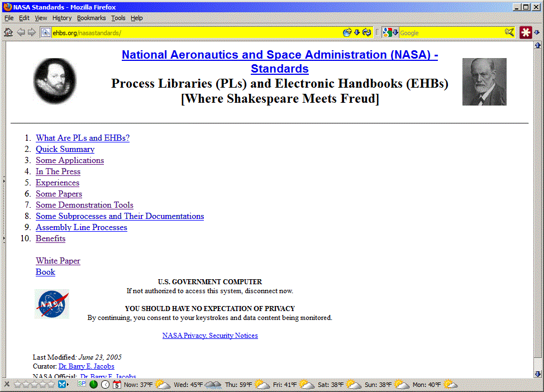This screenshot has height=392, width=544.
Task: Click the search go icon in search box
Action: 509,32
